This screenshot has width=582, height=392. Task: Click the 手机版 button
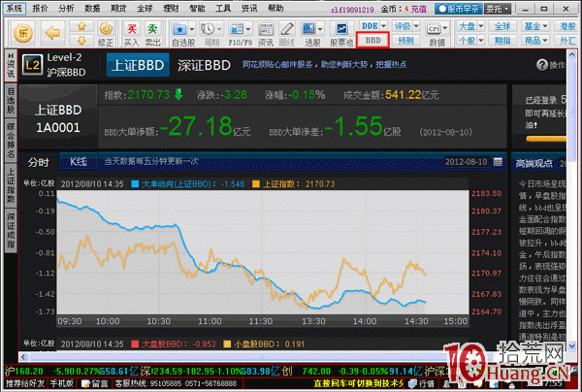point(62,383)
